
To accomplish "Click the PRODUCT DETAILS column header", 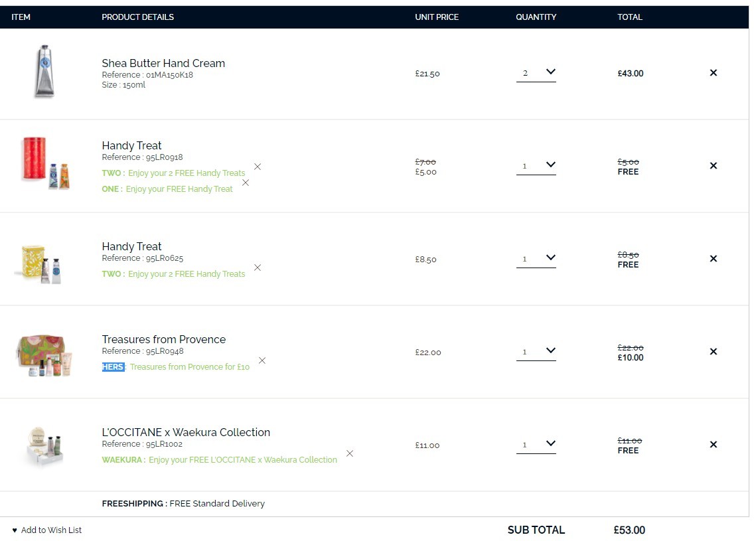I will pyautogui.click(x=137, y=17).
